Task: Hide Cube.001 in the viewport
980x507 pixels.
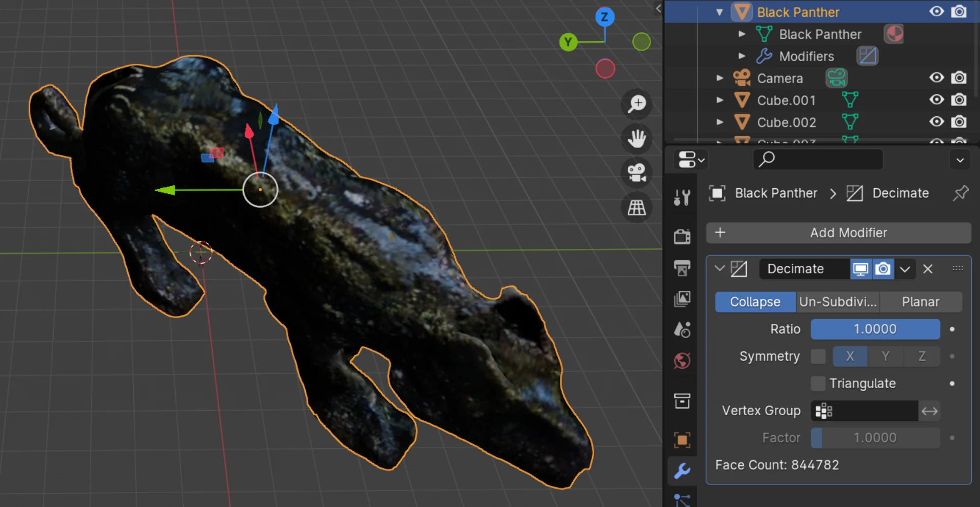Action: (x=936, y=100)
